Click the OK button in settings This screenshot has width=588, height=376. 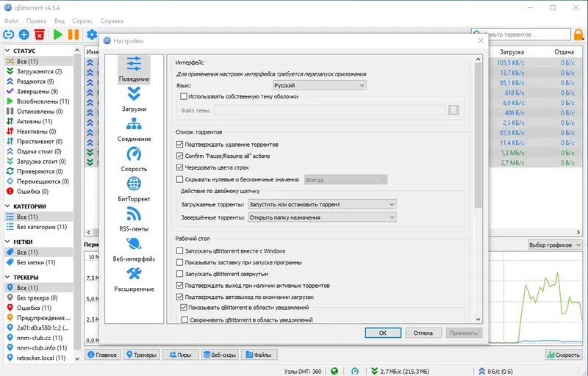pos(383,333)
